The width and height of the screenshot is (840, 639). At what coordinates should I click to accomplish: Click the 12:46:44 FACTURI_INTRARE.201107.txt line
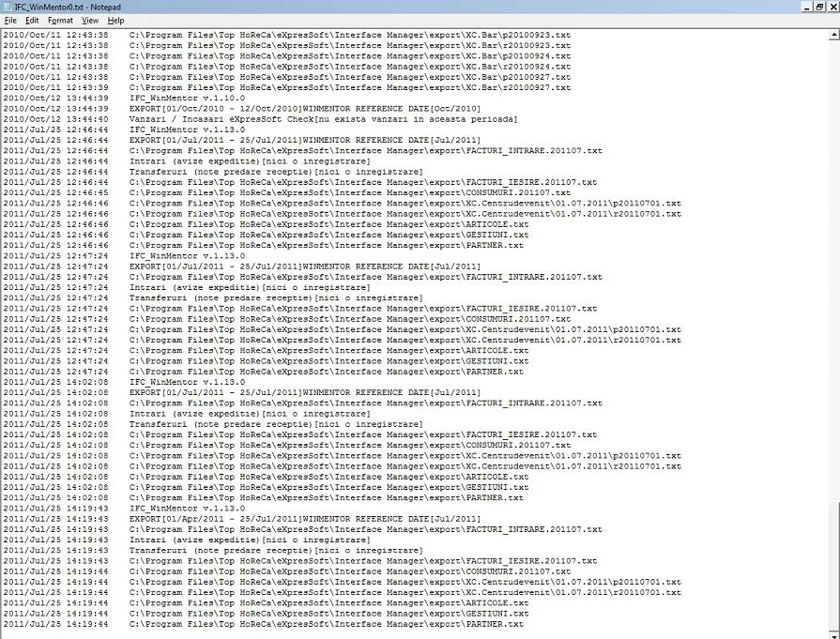pyautogui.click(x=302, y=151)
